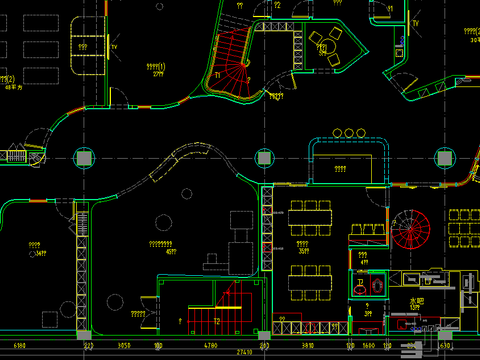
Task: Select the 水吧 room label
Action: point(417,302)
